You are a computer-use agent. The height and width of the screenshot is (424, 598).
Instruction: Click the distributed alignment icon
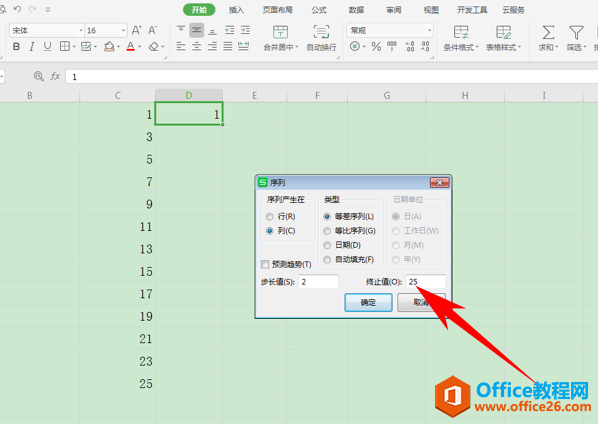click(x=243, y=47)
